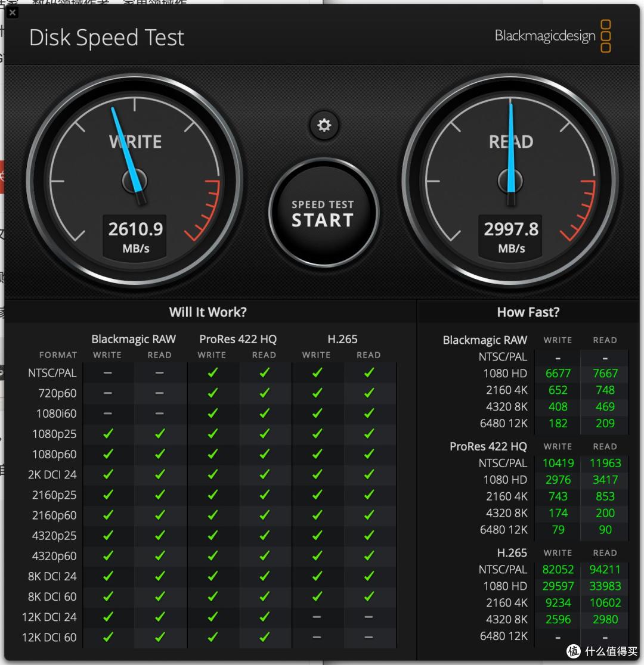Click H.265 read checkmark for NTSC/PAL
This screenshot has width=644, height=665.
pyautogui.click(x=369, y=372)
